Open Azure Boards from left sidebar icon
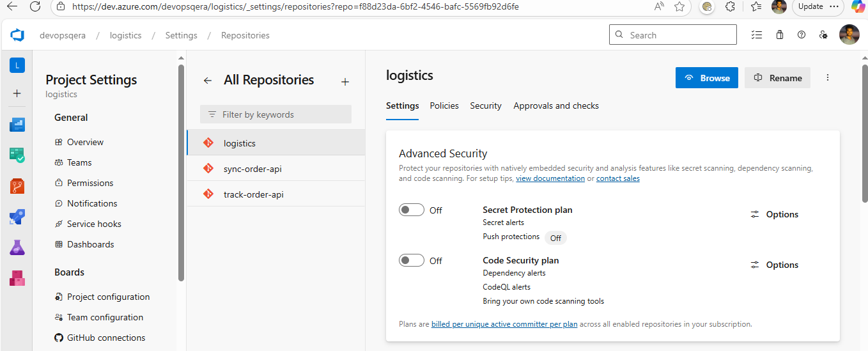Screen dimensions: 868x351 [17, 155]
